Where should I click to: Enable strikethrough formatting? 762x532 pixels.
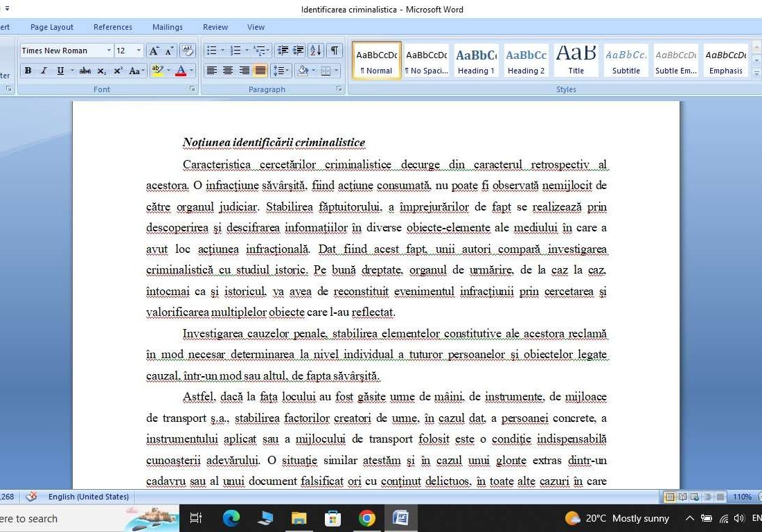point(85,70)
